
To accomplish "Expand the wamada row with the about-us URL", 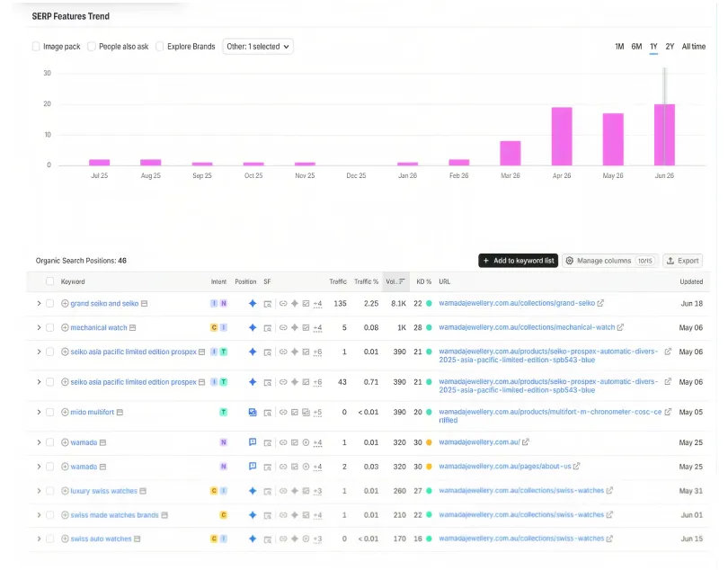I will (39, 467).
